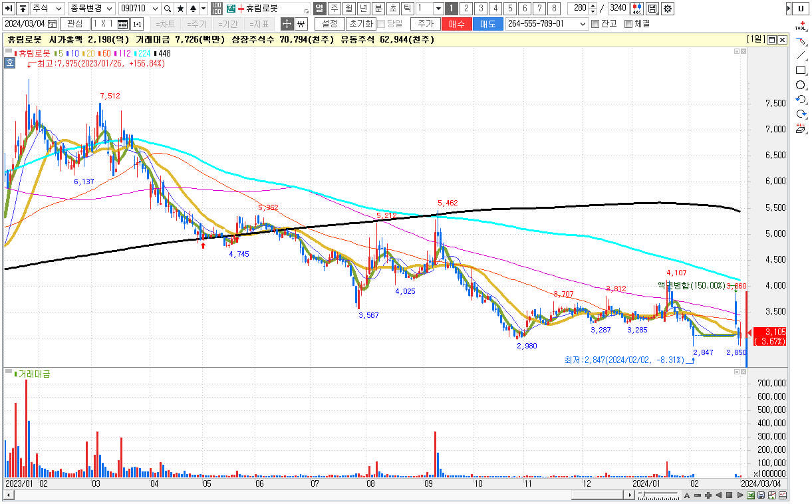Toggle the 호 button at chart top-left

click(9, 63)
